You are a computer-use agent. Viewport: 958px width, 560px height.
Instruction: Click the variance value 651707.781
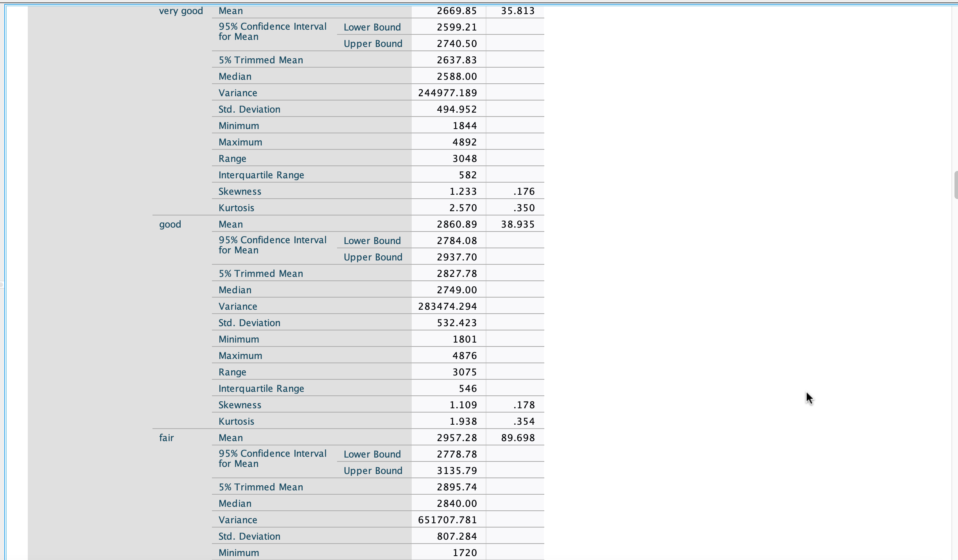(447, 520)
